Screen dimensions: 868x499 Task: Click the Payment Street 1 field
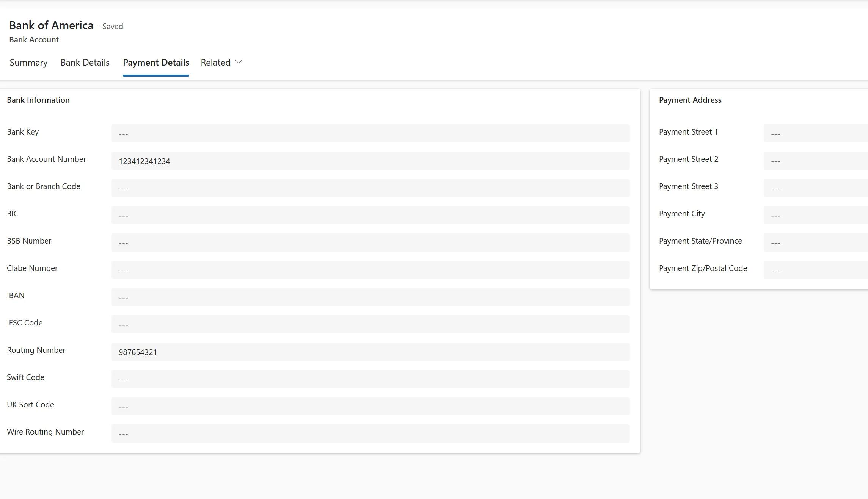[816, 133]
